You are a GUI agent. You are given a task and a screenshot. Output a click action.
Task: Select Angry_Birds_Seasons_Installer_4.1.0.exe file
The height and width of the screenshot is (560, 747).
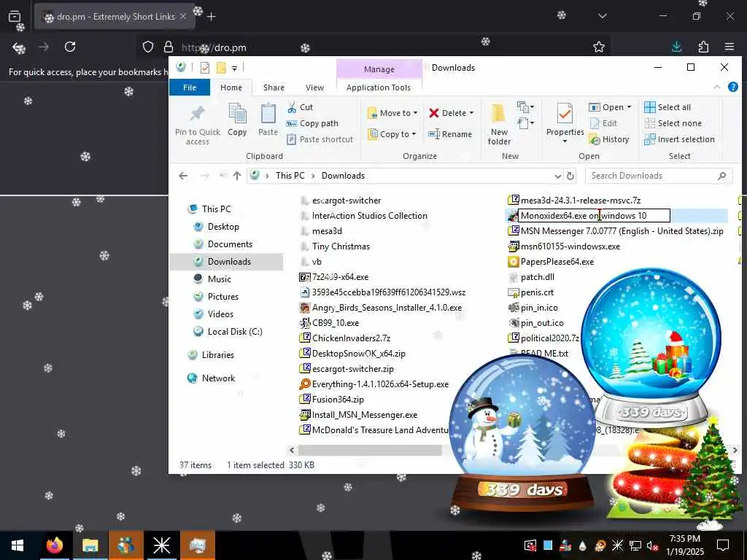(x=387, y=308)
